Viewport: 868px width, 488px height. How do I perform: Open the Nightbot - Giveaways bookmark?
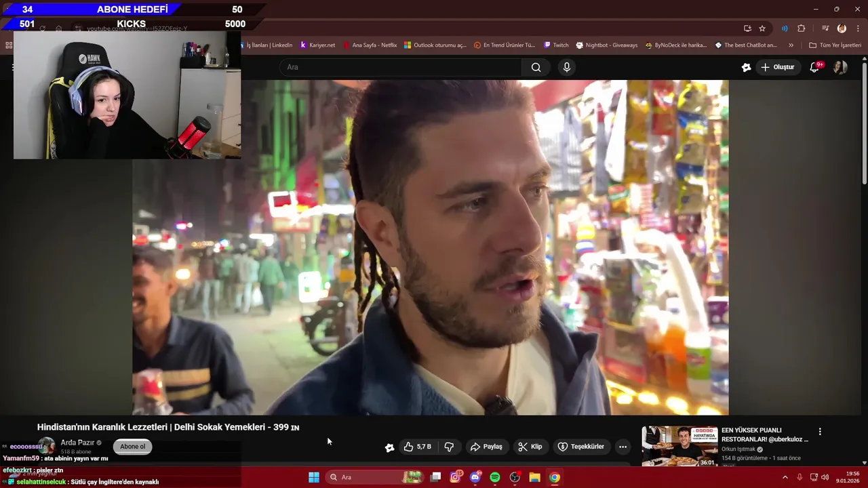[x=606, y=45]
